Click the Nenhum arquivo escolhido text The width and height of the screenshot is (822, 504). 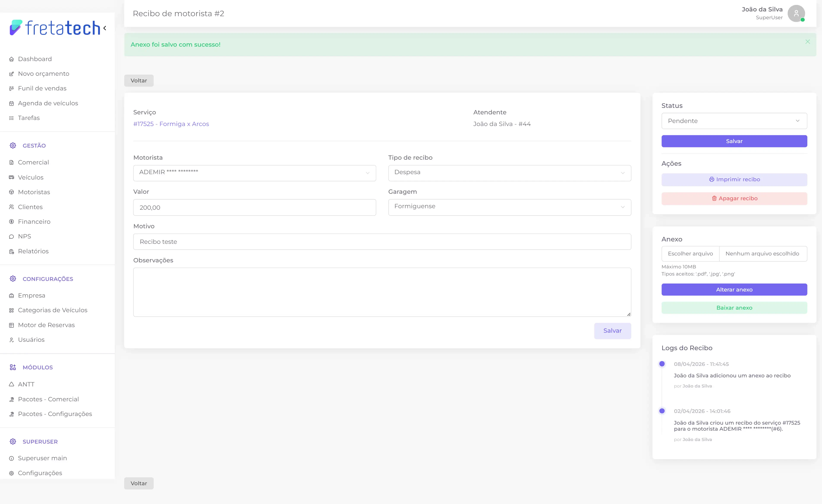tap(762, 254)
